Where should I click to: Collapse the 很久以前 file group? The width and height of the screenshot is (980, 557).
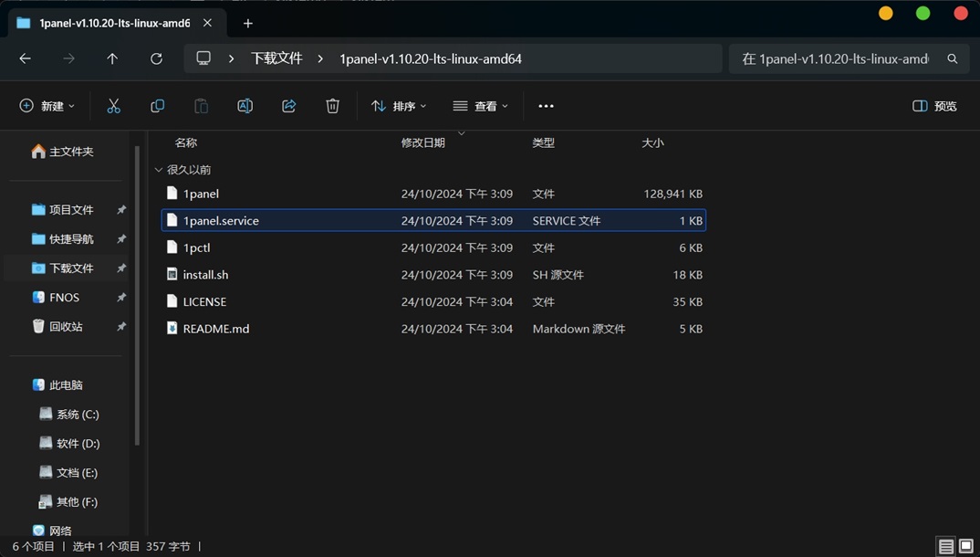[x=159, y=170]
